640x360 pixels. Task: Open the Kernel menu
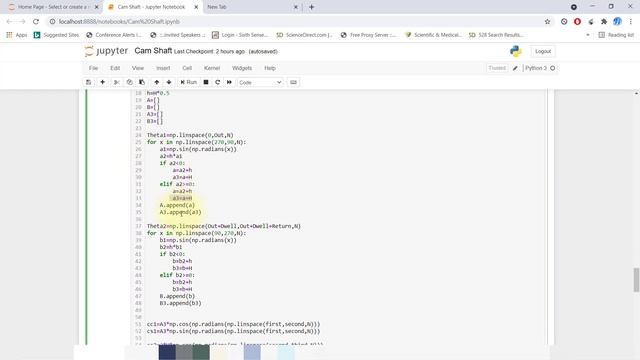click(212, 68)
